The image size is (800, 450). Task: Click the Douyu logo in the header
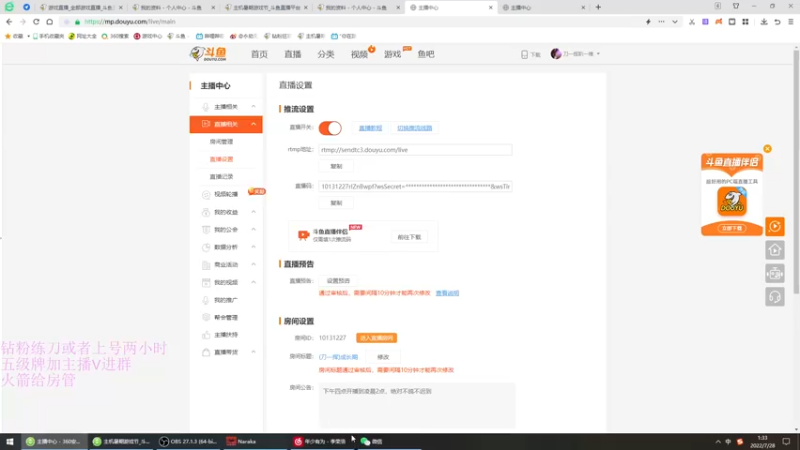tap(208, 54)
